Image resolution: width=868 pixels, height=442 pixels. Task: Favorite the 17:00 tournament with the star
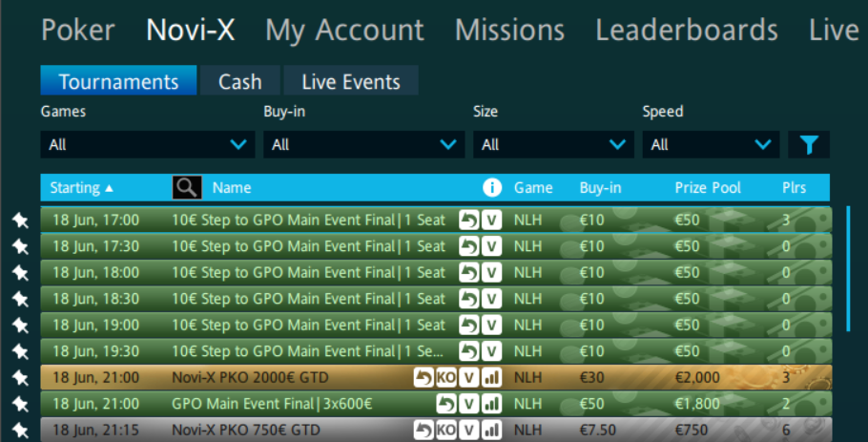pos(20,221)
